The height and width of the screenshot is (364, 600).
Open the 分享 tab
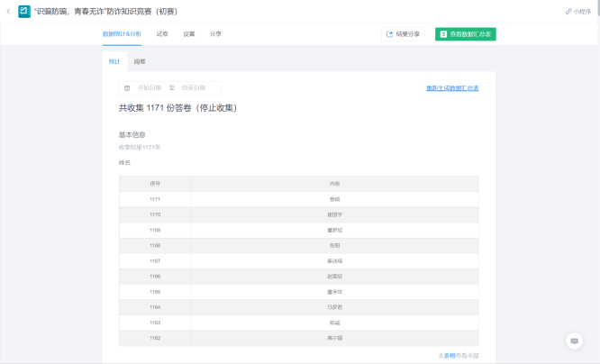coord(215,33)
